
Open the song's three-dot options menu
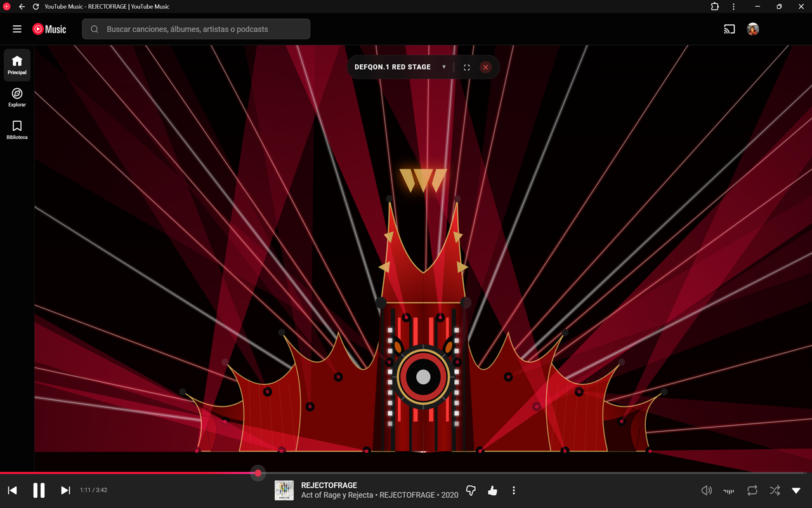[514, 490]
